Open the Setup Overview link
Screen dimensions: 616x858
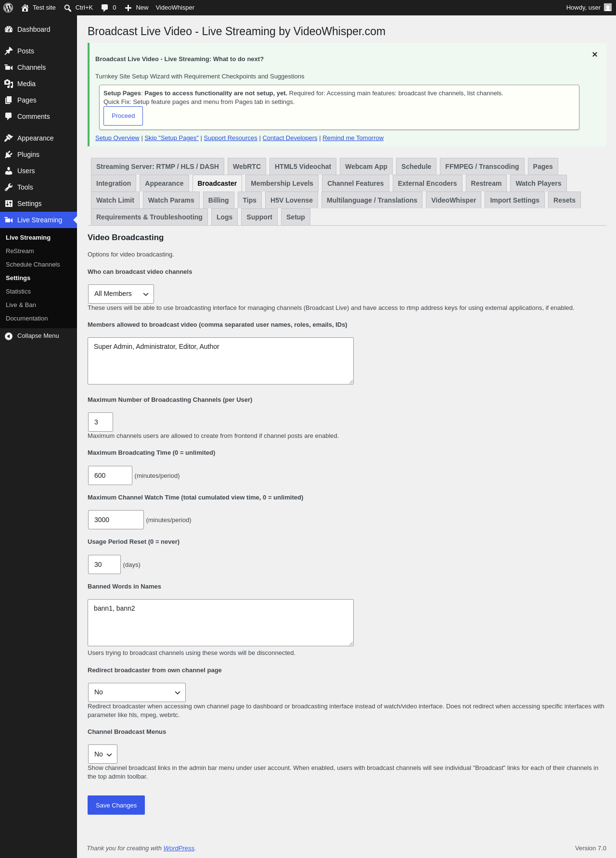coord(117,138)
